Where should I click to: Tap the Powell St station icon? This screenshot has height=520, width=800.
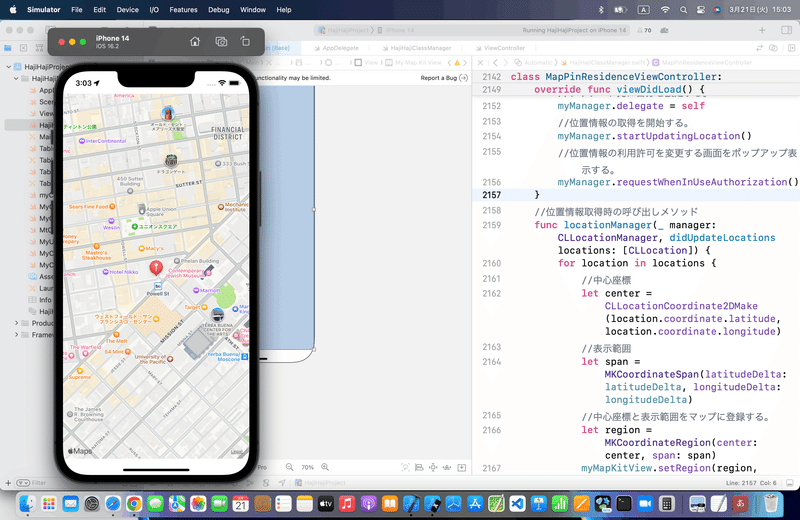click(x=158, y=286)
